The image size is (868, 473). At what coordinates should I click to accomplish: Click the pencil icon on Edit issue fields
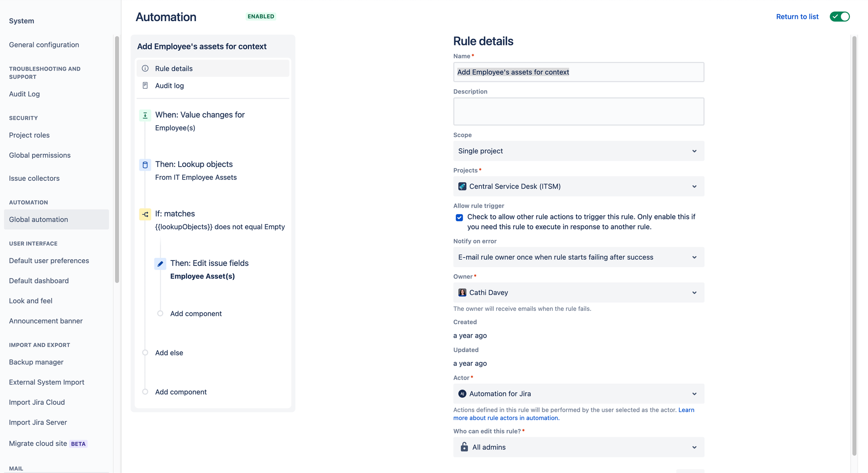160,264
